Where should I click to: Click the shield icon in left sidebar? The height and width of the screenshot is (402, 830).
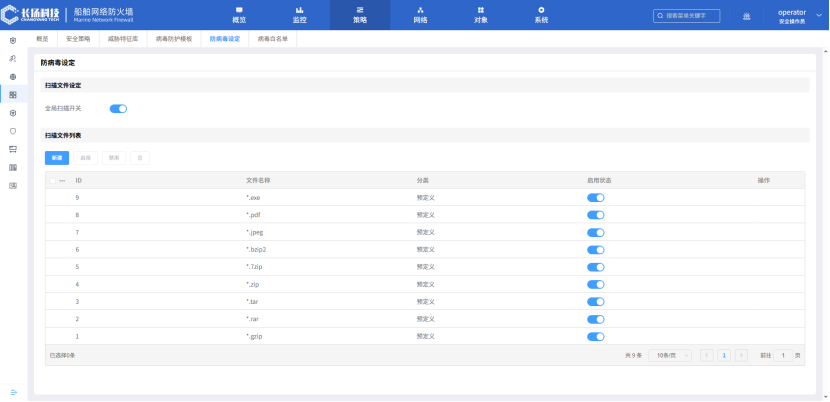click(x=13, y=131)
